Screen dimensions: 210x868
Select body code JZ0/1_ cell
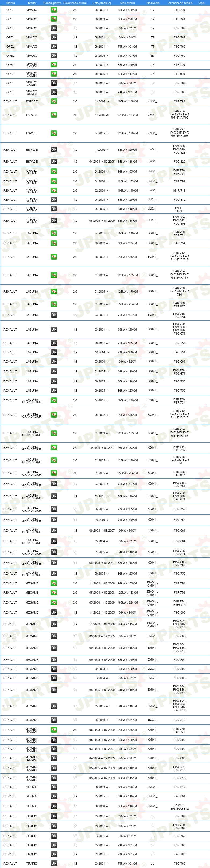click(x=153, y=190)
